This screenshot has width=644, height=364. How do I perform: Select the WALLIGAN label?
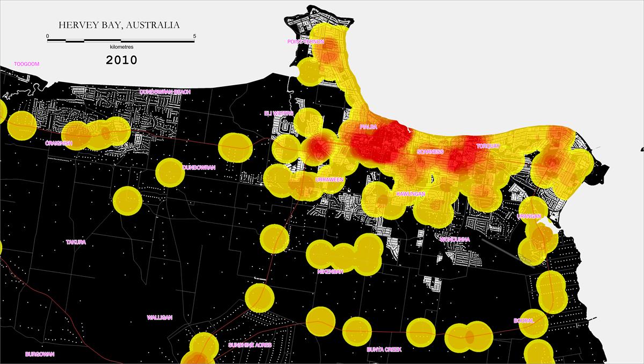(160, 317)
